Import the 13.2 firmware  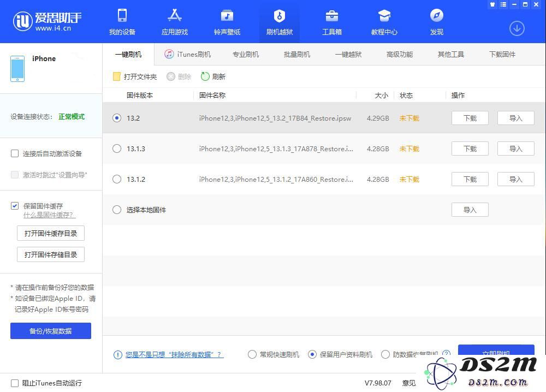(516, 118)
